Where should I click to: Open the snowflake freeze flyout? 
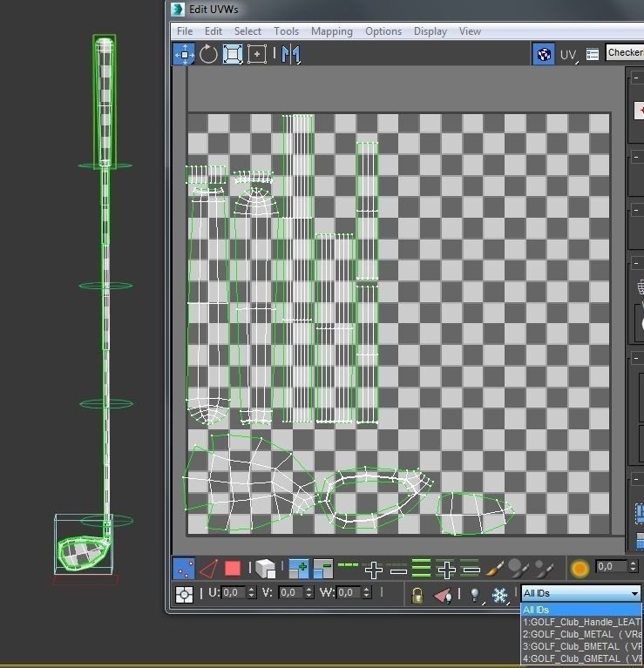coord(500,595)
